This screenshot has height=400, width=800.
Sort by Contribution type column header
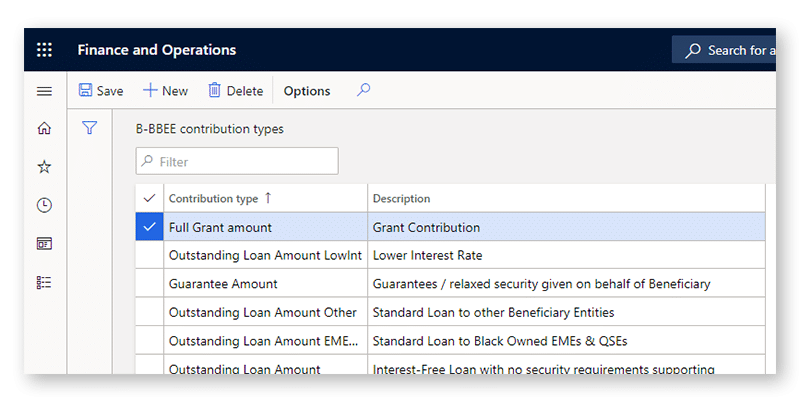[213, 198]
